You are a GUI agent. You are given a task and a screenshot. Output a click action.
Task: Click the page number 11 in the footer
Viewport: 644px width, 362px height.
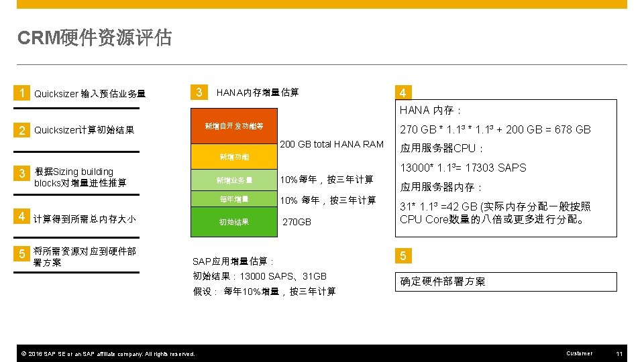(619, 354)
